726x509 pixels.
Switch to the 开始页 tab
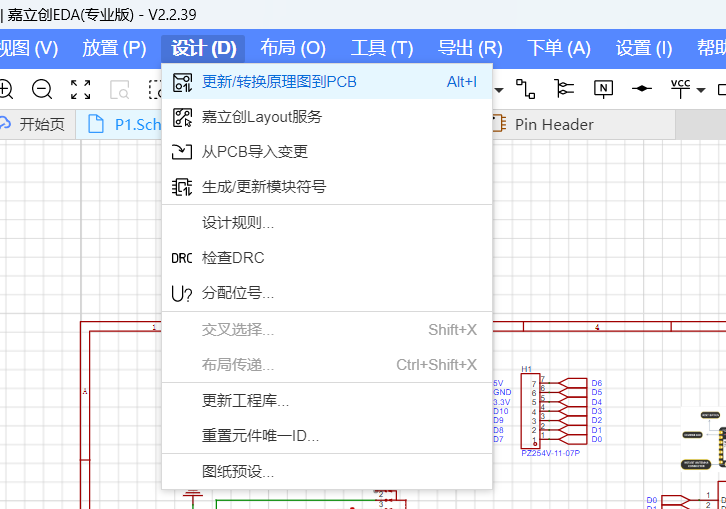click(x=36, y=124)
